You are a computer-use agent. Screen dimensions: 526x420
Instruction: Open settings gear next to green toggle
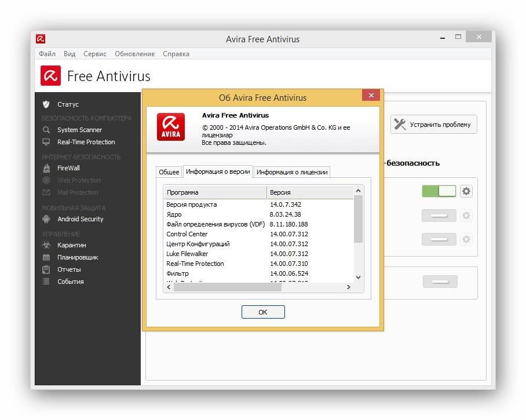(466, 191)
